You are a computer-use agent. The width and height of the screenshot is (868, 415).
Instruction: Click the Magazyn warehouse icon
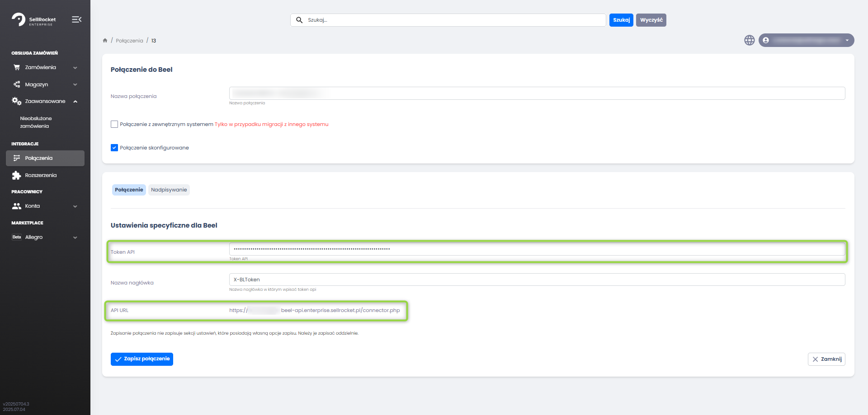click(x=17, y=84)
